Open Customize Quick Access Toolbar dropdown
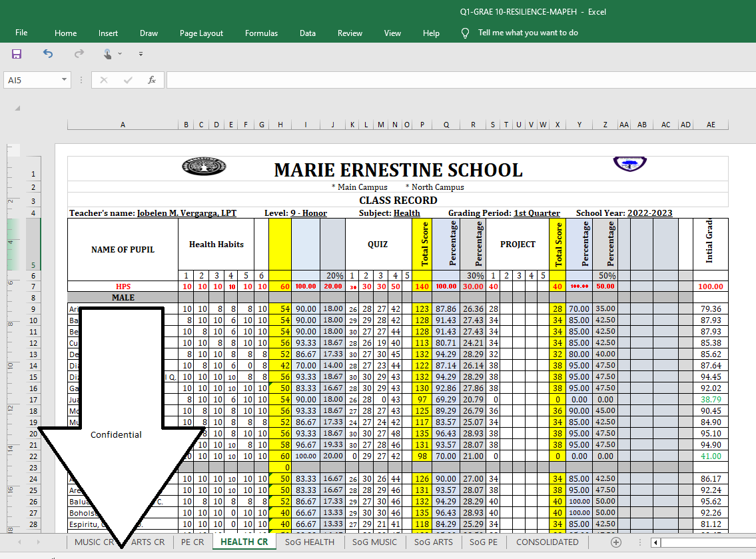Image resolution: width=756 pixels, height=559 pixels. point(141,54)
